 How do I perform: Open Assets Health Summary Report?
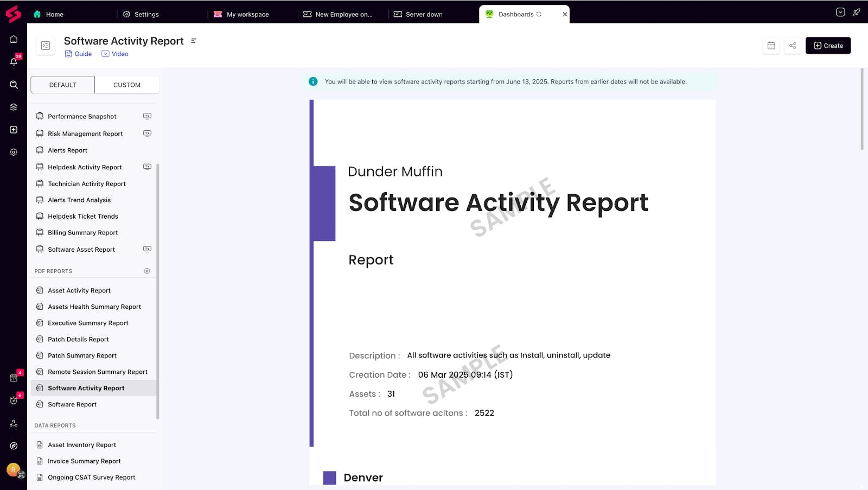pyautogui.click(x=94, y=307)
